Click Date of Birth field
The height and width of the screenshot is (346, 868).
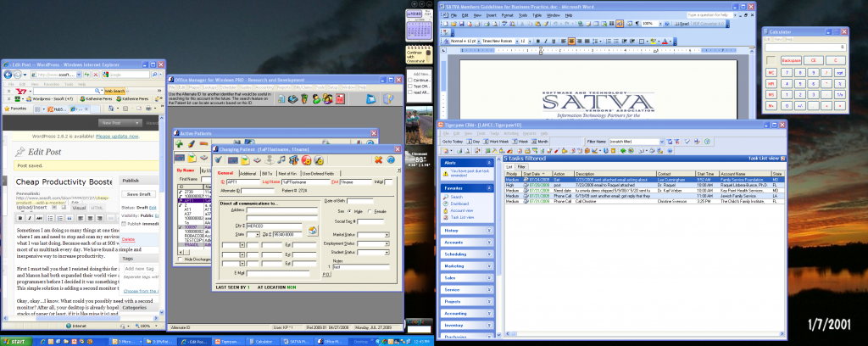(x=359, y=201)
